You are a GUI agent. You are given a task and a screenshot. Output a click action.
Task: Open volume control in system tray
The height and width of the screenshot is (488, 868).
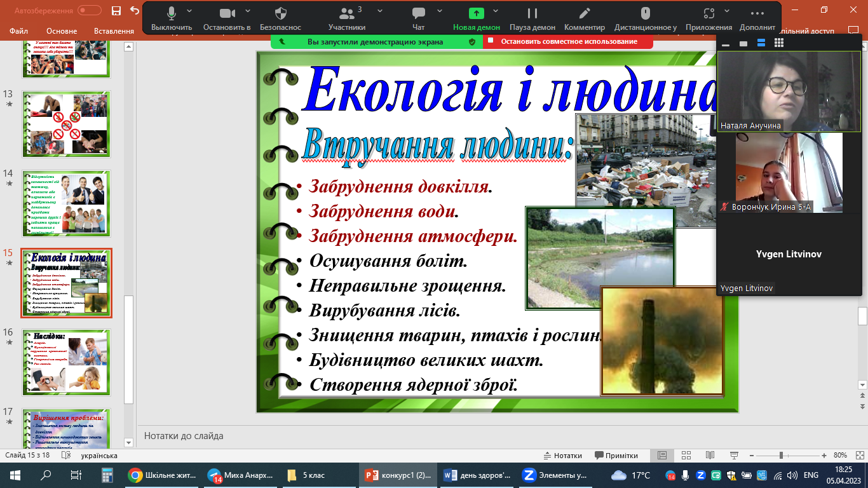point(792,475)
